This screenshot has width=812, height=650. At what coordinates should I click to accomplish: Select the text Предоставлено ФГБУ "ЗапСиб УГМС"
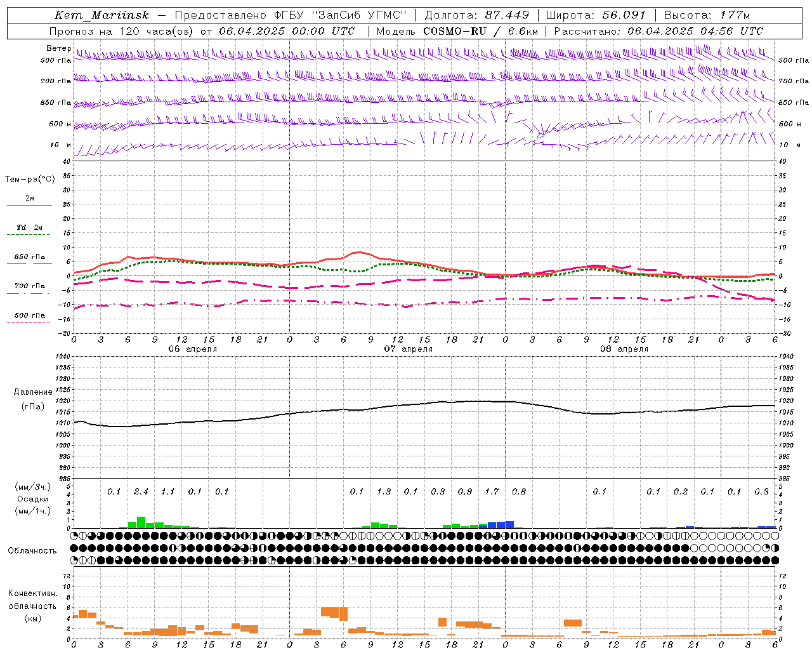tap(291, 15)
